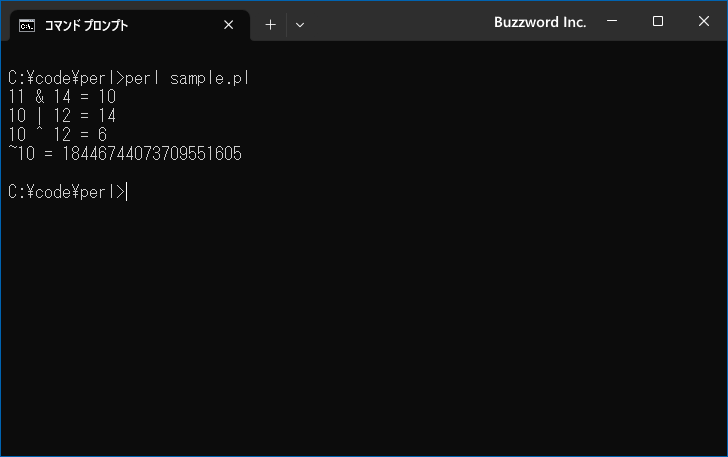Viewport: 728px width, 457px height.
Task: Place the cursor after the final prompt
Action: (127, 192)
